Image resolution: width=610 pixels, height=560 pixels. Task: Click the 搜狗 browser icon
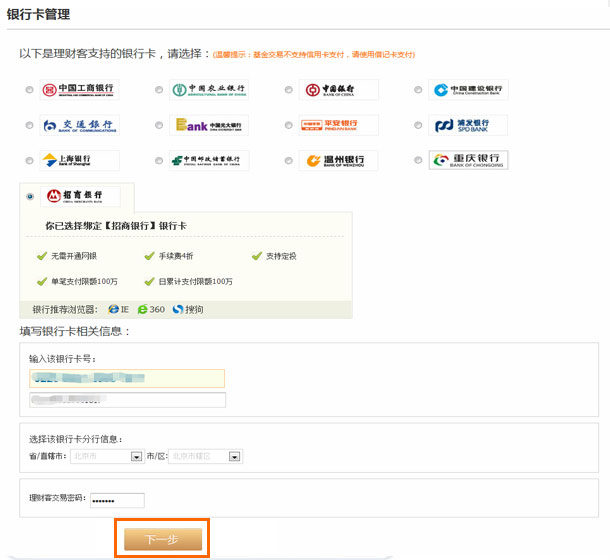(178, 309)
